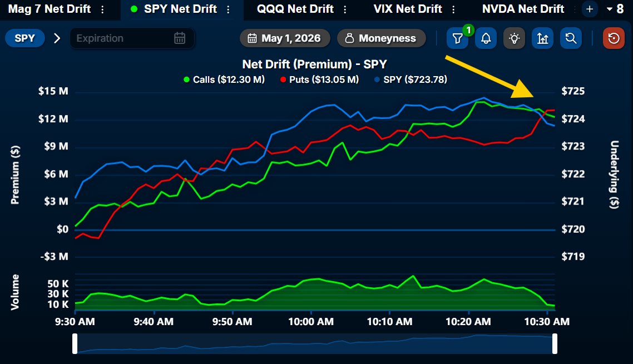Open NVDA Net Drift tab menu dots
This screenshot has height=364, width=633.
tap(575, 9)
